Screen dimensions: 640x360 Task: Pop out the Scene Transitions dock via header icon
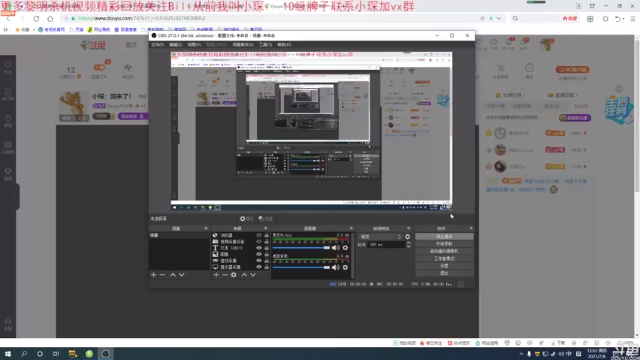[x=408, y=229]
